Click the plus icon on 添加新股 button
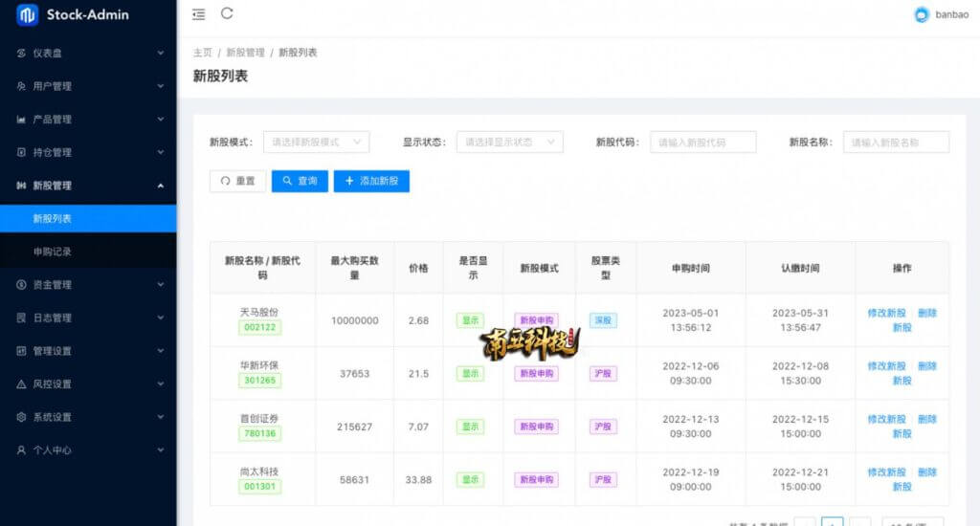Screen dimensions: 980x526 coord(349,181)
